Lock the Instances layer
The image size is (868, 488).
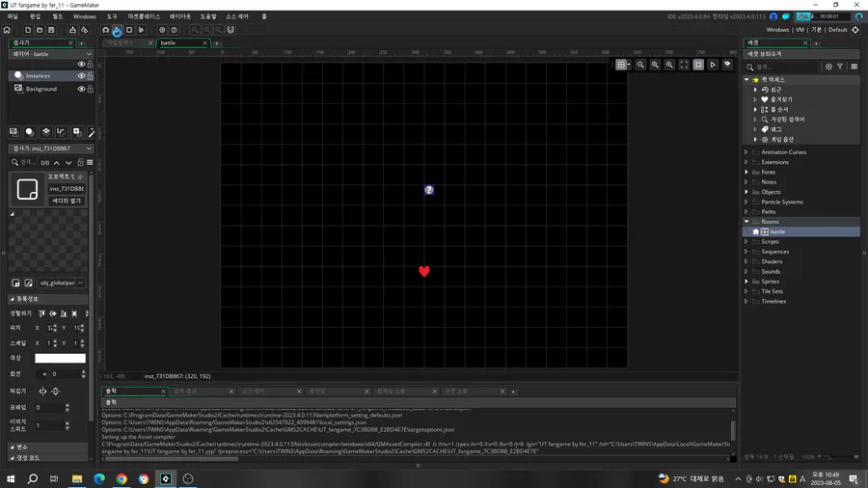coord(91,76)
